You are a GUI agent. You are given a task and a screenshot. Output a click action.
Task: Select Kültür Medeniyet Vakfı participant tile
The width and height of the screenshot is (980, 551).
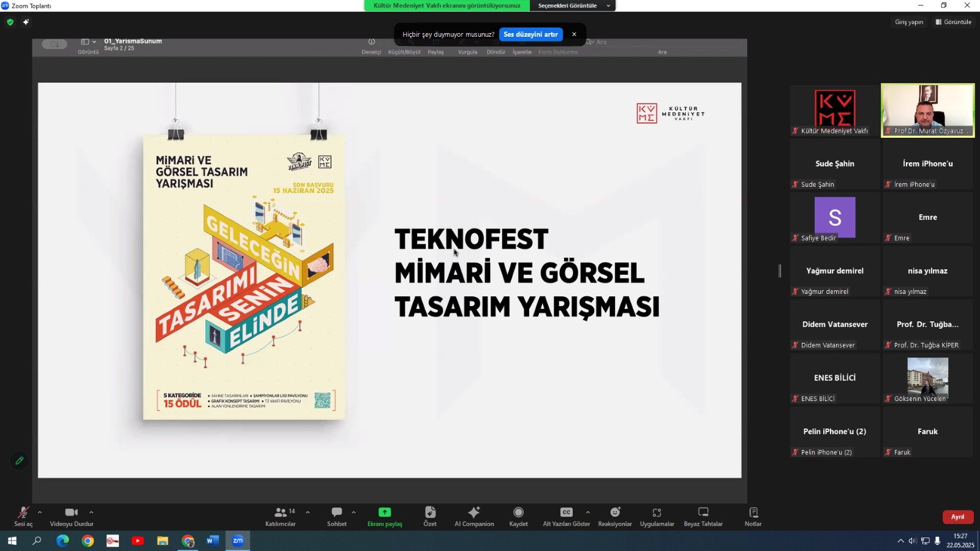click(835, 110)
